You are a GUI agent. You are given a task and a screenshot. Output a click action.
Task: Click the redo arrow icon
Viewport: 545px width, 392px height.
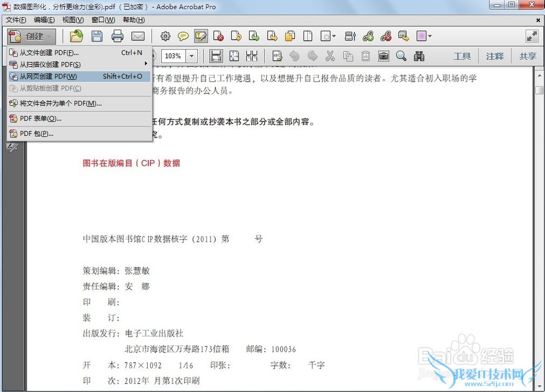[x=312, y=56]
